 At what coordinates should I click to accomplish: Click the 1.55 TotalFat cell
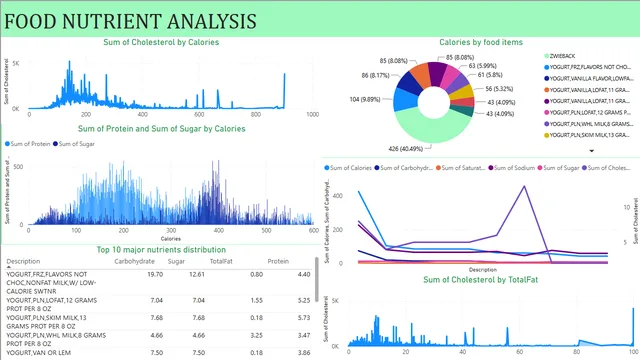tap(256, 300)
